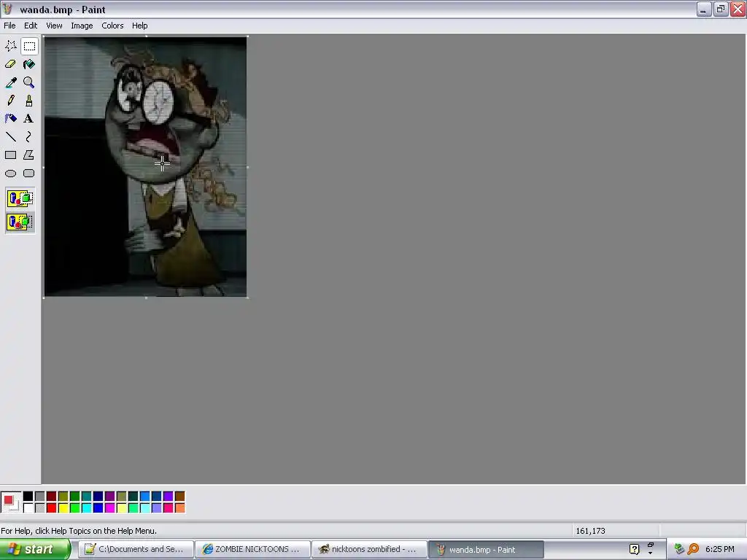The image size is (747, 560).
Task: Select the Magnifier tool
Action: (x=29, y=82)
